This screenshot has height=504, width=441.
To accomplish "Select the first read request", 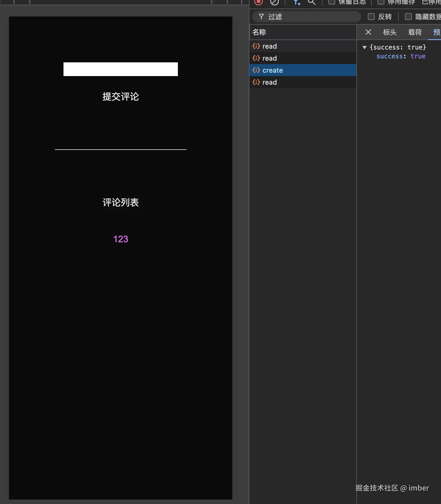I will pos(303,46).
